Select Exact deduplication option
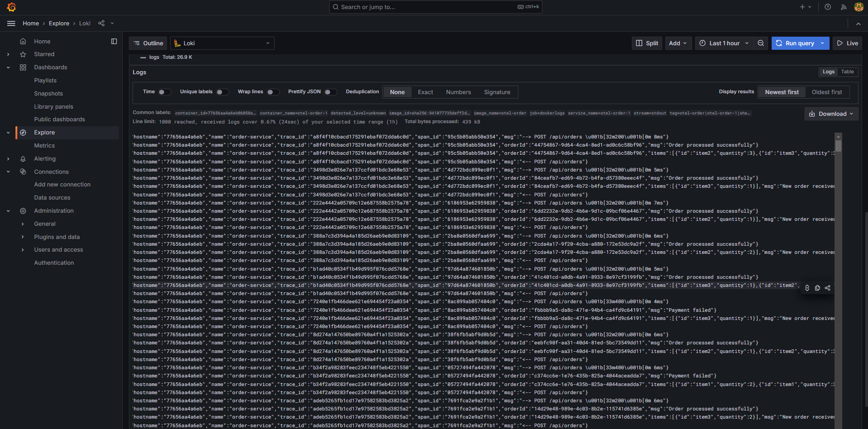 point(426,92)
